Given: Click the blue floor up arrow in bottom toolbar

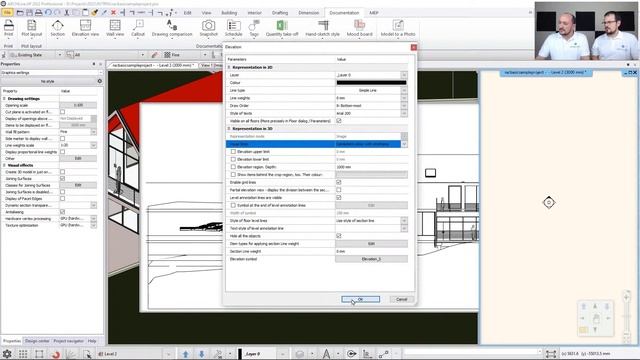Looking at the screenshot, I should click(186, 354).
